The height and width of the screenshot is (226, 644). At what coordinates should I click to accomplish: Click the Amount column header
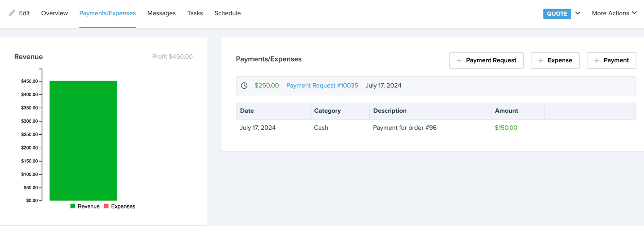517,111
